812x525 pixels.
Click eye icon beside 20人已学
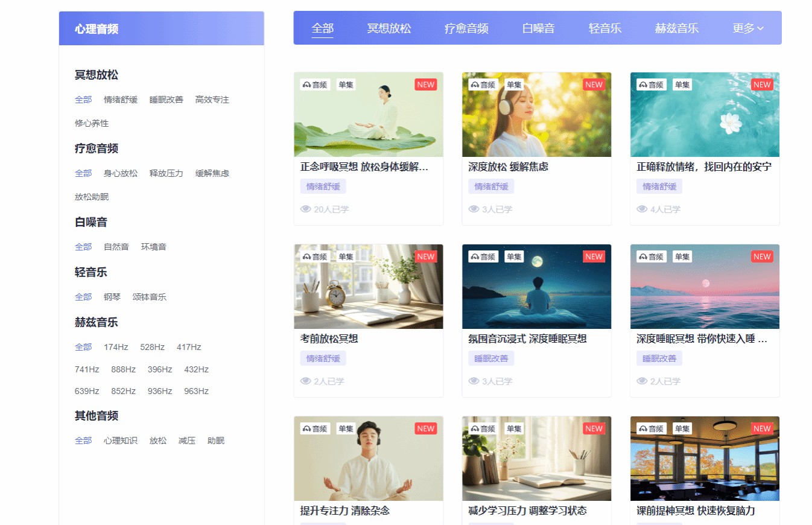point(305,209)
